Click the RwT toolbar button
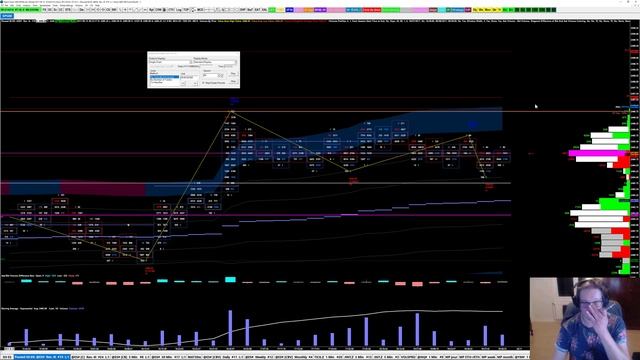640x360 pixels. point(250,9)
